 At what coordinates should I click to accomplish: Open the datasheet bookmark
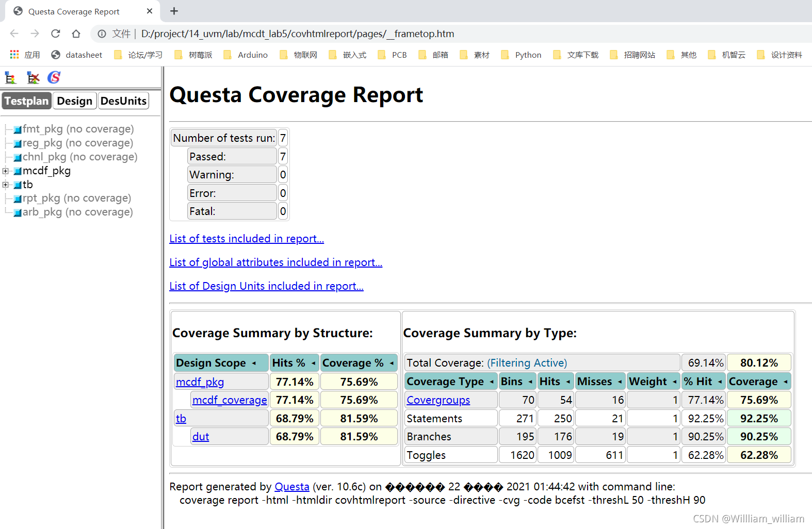point(77,55)
